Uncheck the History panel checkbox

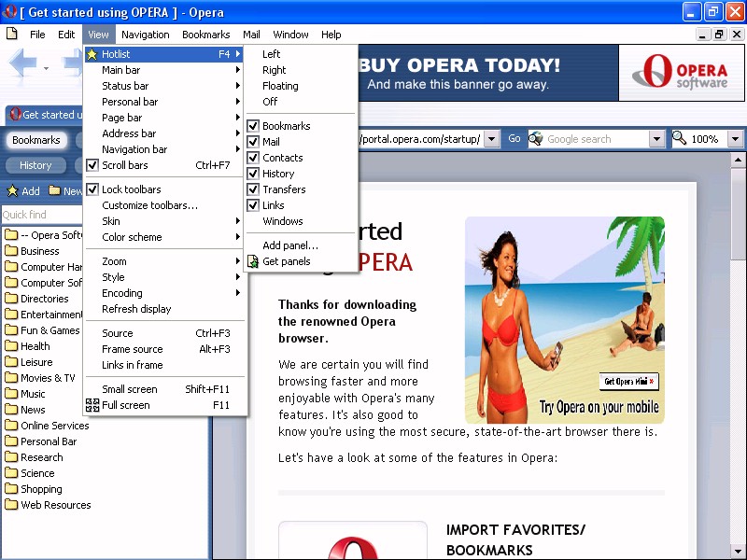[x=253, y=174]
